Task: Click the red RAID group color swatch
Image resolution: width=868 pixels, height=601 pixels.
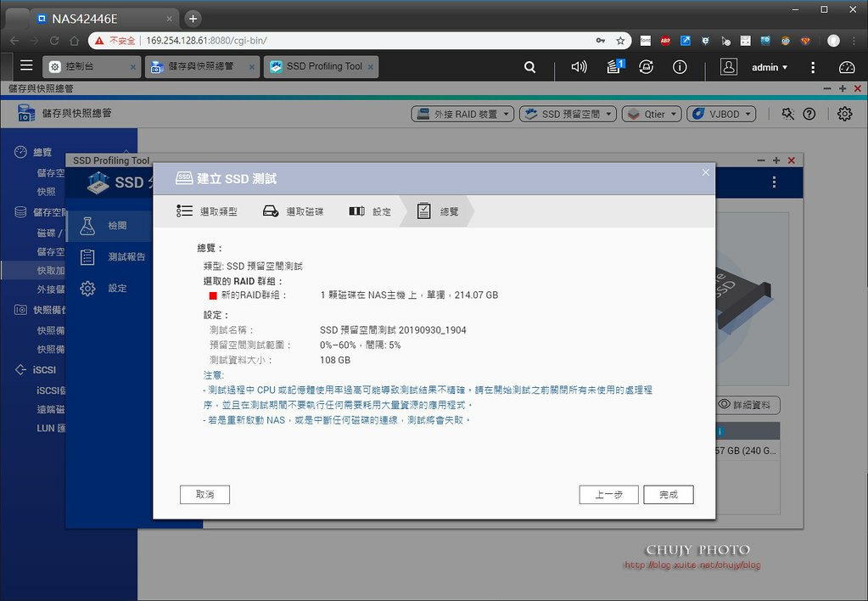Action: (213, 295)
